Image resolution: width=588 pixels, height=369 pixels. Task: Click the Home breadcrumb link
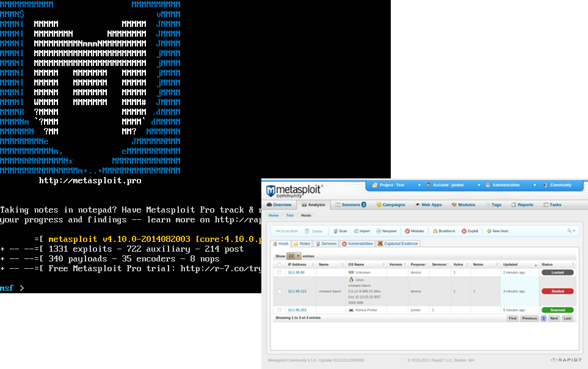point(274,216)
